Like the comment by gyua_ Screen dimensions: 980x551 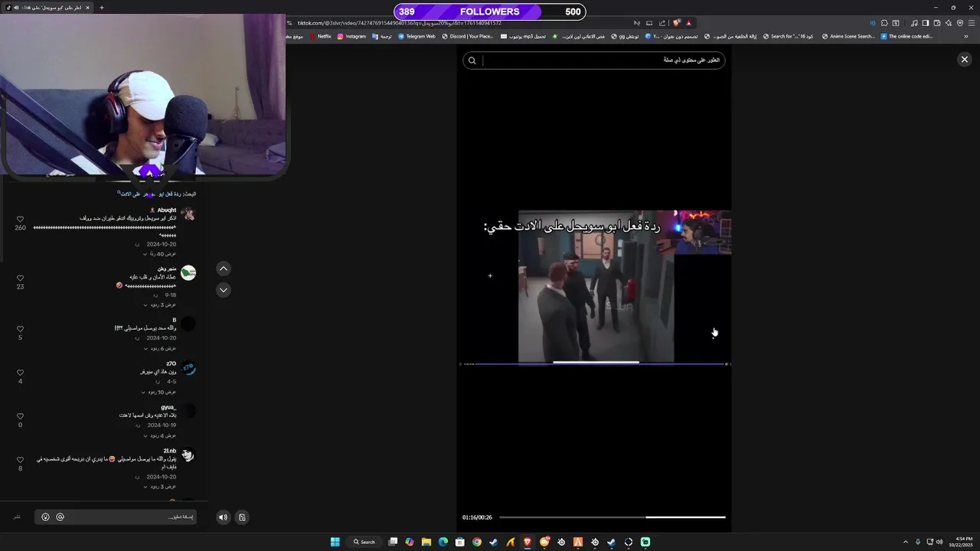(x=20, y=416)
